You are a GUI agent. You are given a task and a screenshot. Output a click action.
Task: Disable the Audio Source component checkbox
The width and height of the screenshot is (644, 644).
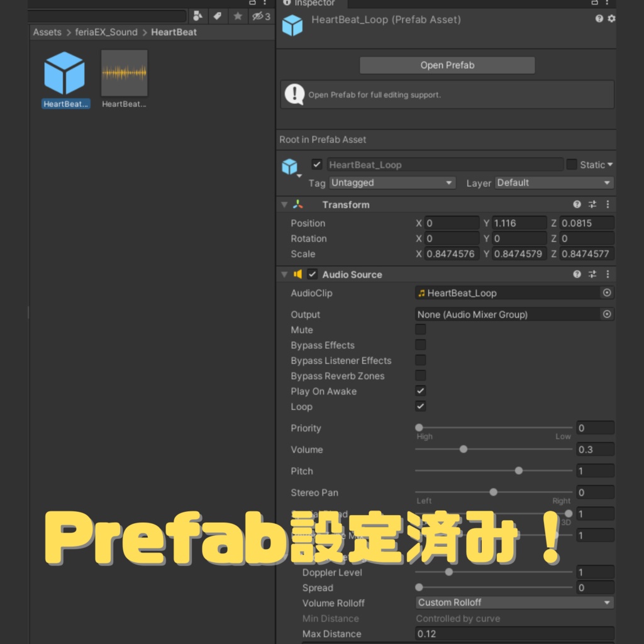tap(313, 274)
